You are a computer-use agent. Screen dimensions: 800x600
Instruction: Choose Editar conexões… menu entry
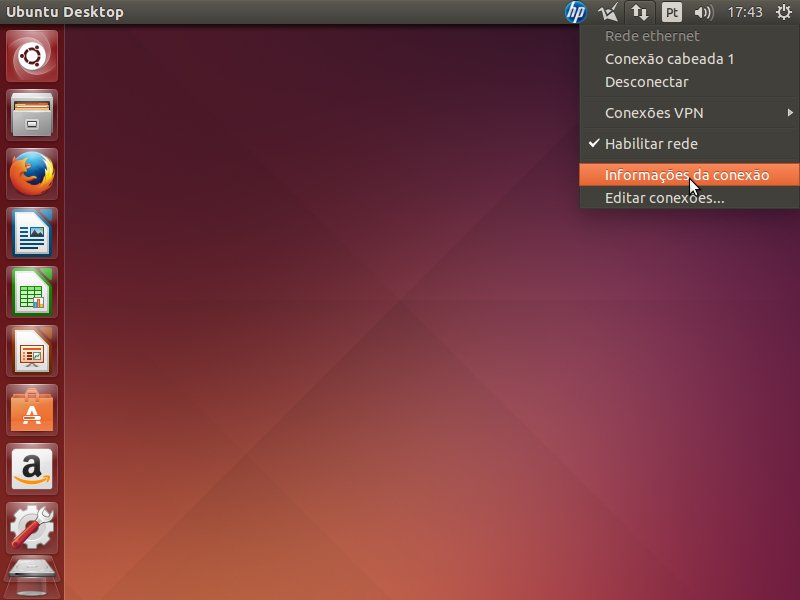[664, 198]
